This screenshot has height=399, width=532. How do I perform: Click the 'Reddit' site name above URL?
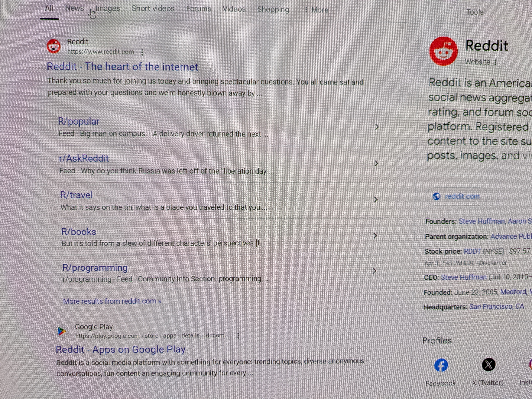pyautogui.click(x=78, y=42)
